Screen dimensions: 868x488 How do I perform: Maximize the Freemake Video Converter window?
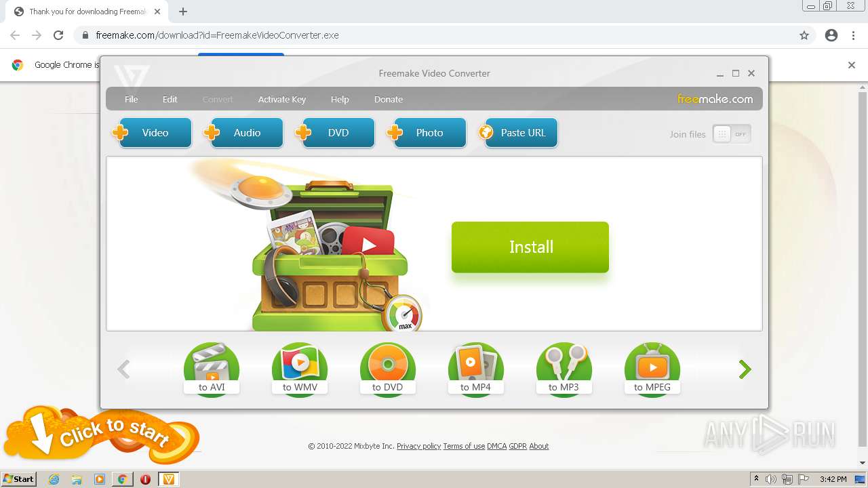pos(736,73)
